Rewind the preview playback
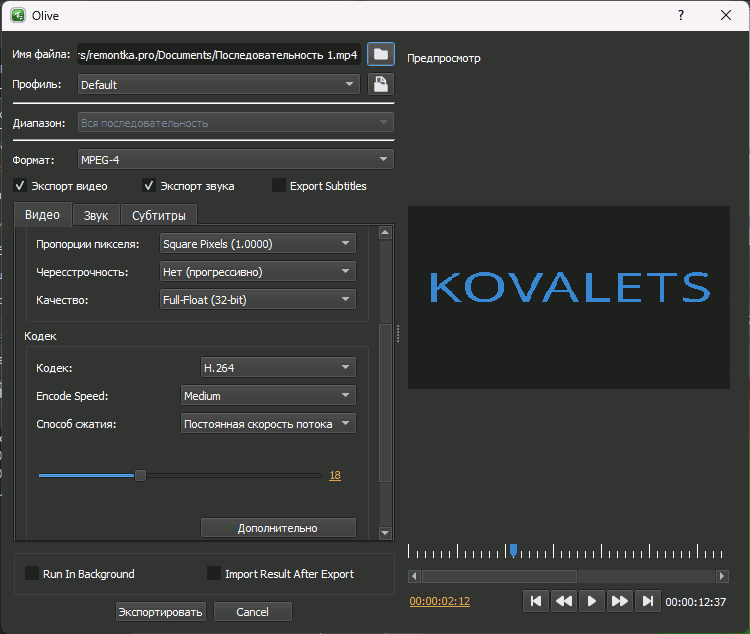 [564, 601]
